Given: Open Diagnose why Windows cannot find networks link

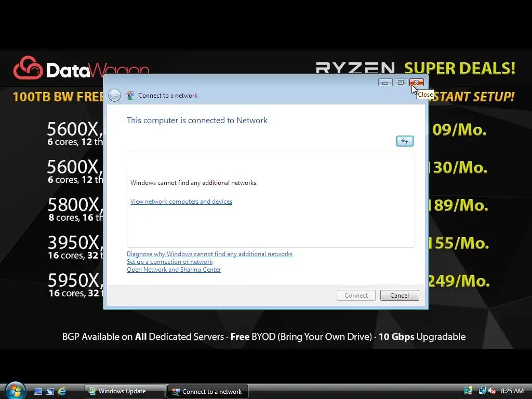Looking at the screenshot, I should (x=209, y=254).
